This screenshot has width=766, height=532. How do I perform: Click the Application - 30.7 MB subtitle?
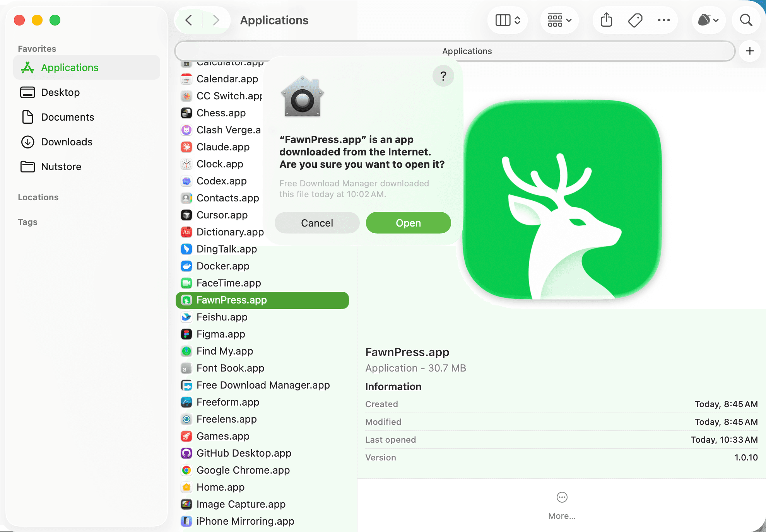coord(416,368)
